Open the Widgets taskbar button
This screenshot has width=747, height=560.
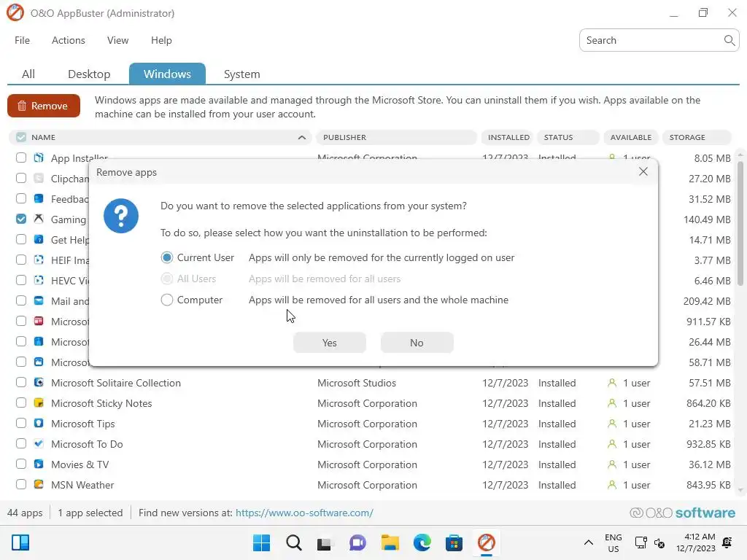[20, 542]
